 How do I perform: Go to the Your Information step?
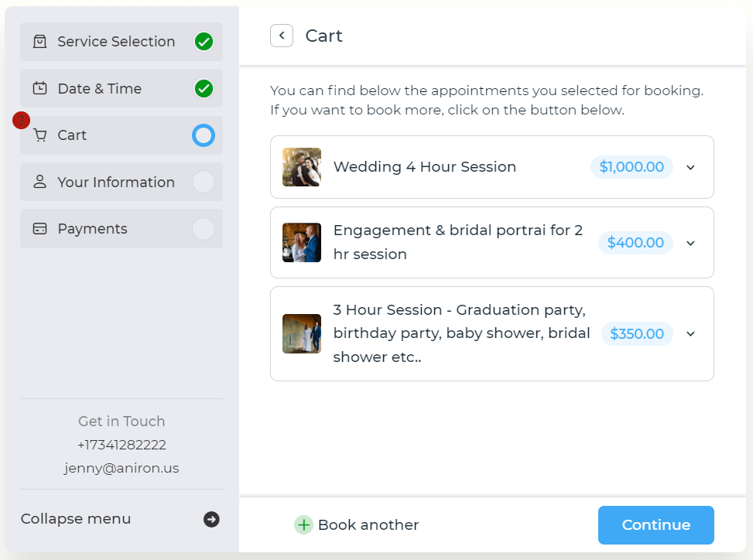[x=116, y=183]
